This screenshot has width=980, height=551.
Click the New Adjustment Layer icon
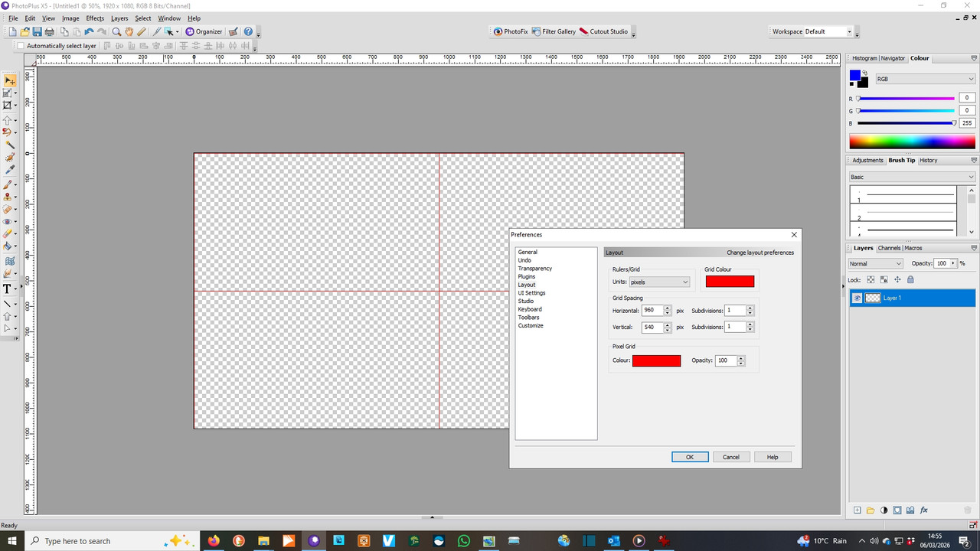884,510
